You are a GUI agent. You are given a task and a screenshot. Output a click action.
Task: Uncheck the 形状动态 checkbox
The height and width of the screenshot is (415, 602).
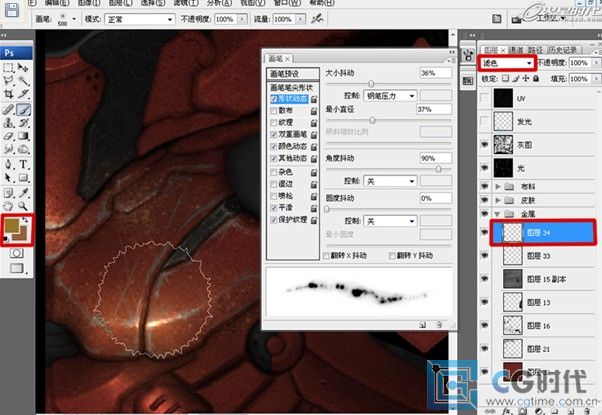[x=274, y=99]
